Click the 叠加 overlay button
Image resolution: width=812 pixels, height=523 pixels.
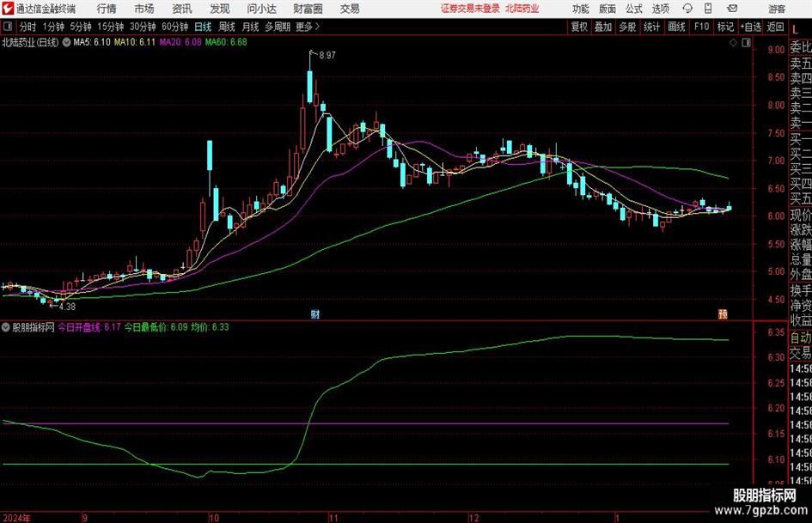tap(603, 27)
